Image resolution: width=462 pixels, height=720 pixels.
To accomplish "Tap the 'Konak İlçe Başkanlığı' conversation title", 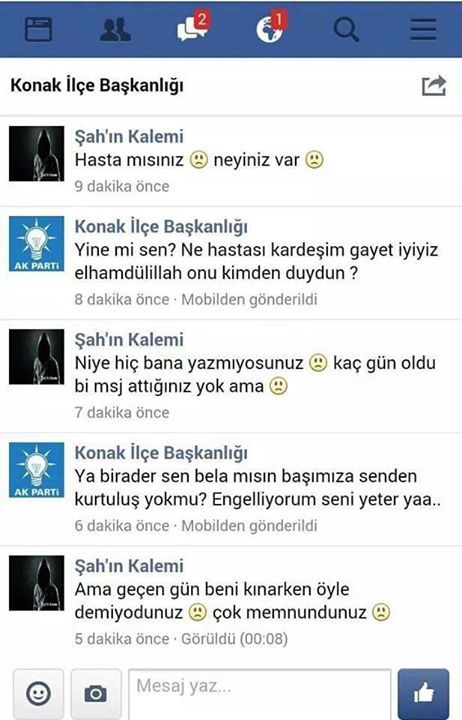I will click(x=97, y=85).
